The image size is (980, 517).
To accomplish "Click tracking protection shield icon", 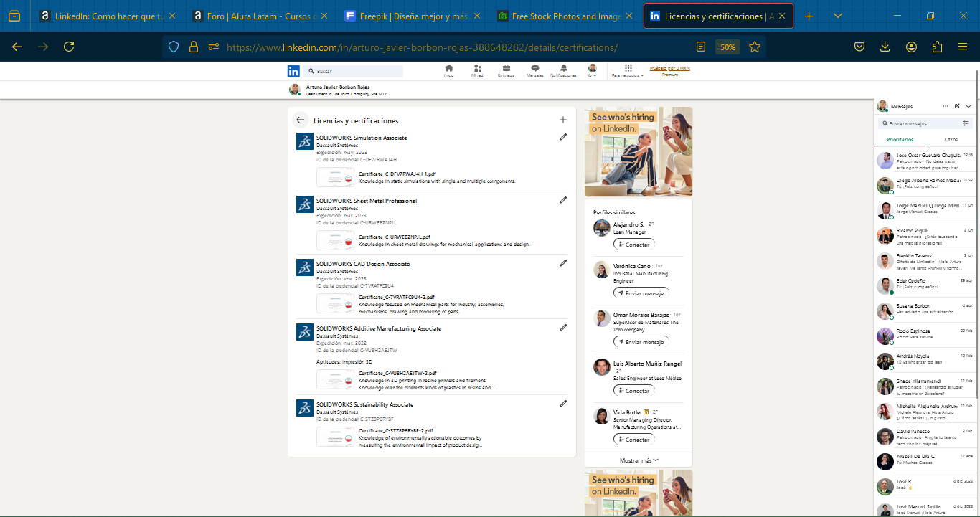I will click(x=173, y=47).
